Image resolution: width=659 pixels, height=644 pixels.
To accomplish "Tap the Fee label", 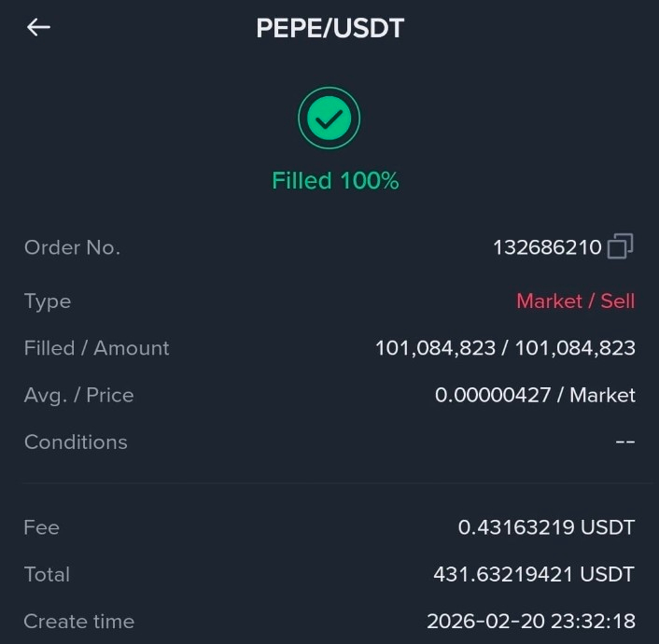I will click(42, 527).
